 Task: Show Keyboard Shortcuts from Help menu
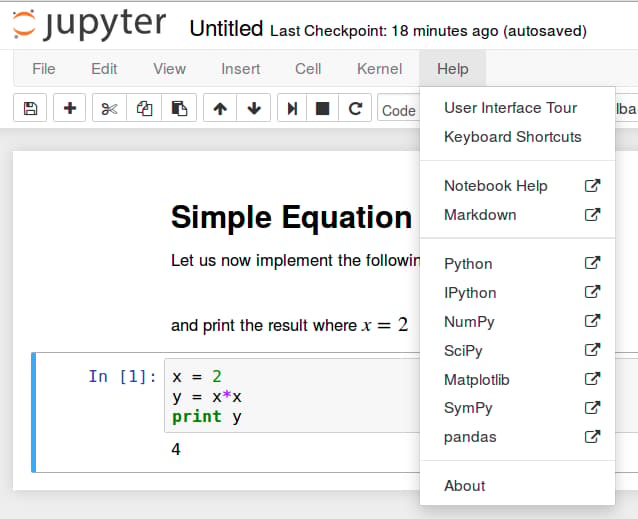click(x=517, y=137)
